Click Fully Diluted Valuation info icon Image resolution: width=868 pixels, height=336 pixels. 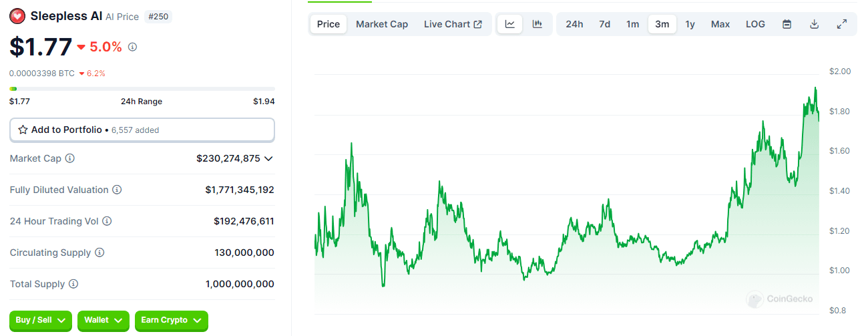coord(117,190)
